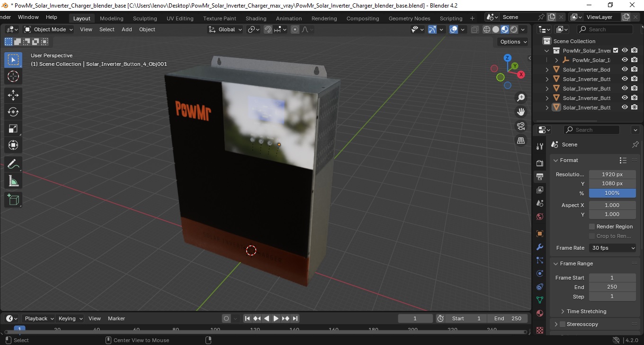Switch to the UV Editing workspace tab
Image resolution: width=644 pixels, height=345 pixels.
pyautogui.click(x=180, y=18)
